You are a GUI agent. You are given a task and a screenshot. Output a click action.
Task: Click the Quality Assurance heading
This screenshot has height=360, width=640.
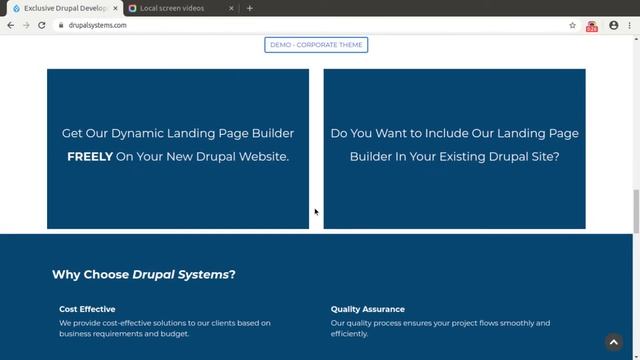coord(368,309)
